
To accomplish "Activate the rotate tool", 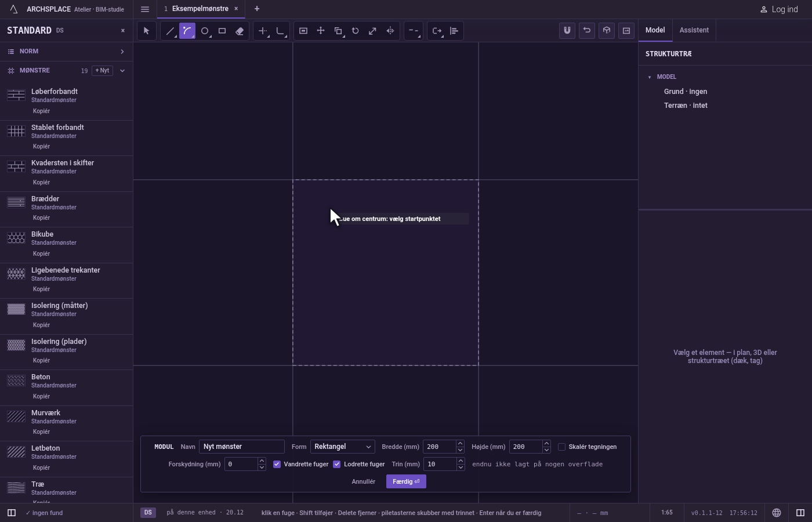I will click(356, 31).
